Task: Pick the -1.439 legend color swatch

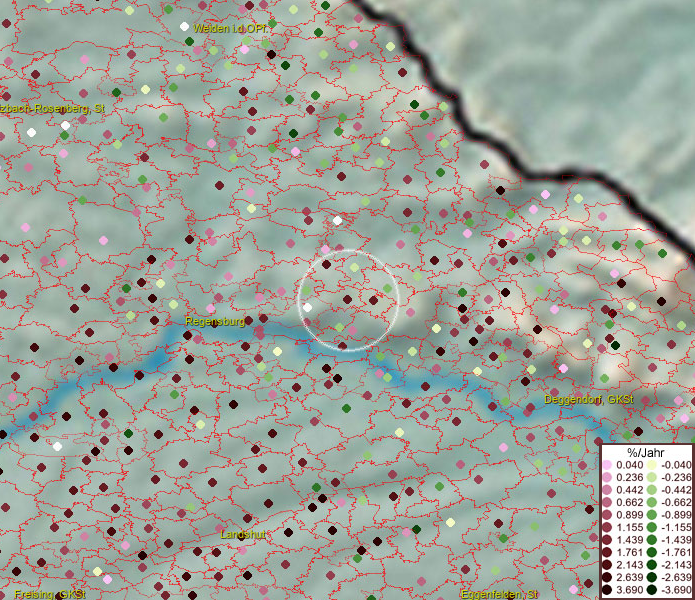Action: point(652,540)
